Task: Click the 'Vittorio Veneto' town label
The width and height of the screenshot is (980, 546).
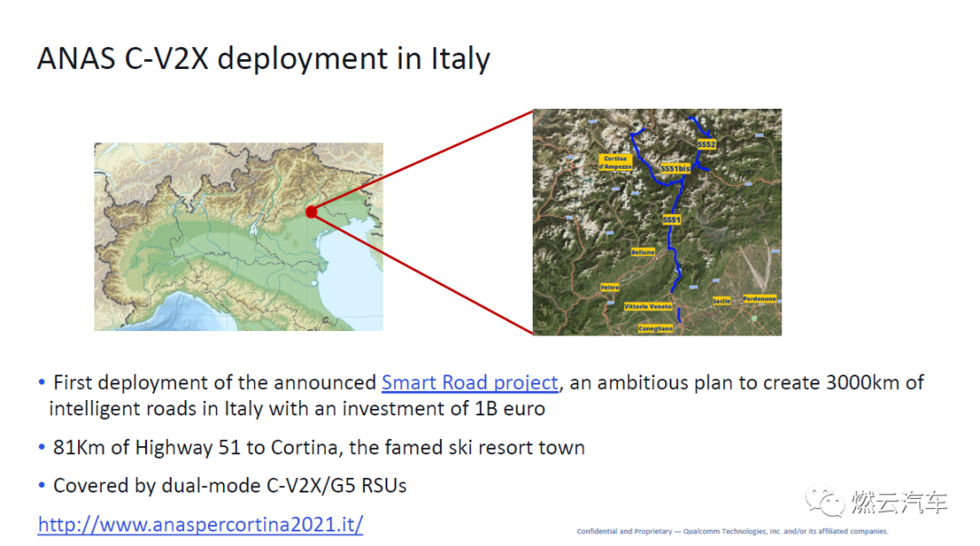Action: pyautogui.click(x=648, y=307)
